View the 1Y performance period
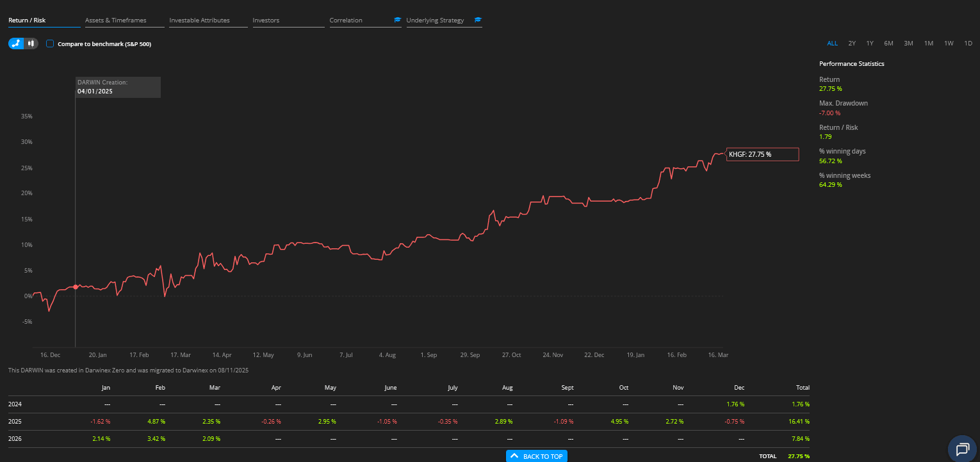The height and width of the screenshot is (462, 980). (869, 43)
